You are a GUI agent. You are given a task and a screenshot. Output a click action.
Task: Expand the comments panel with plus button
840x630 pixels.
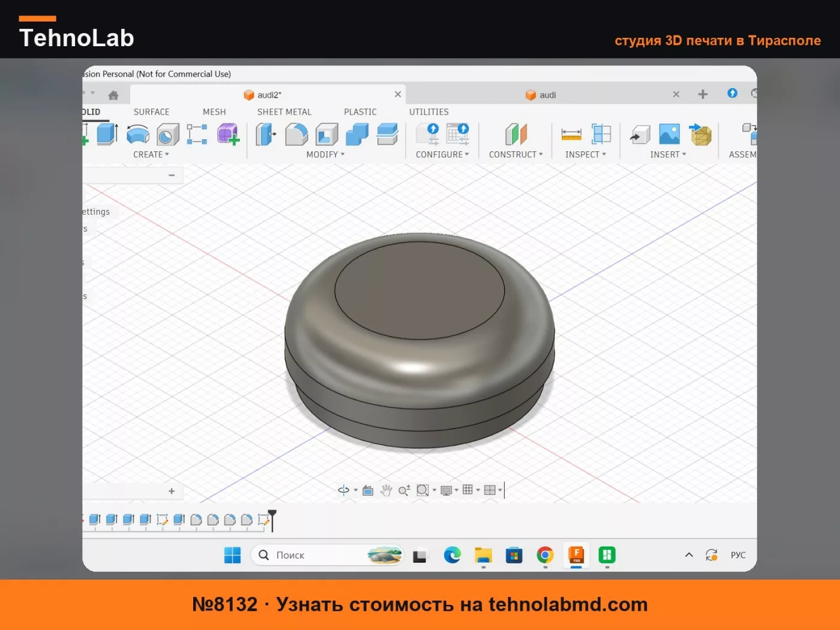(172, 491)
